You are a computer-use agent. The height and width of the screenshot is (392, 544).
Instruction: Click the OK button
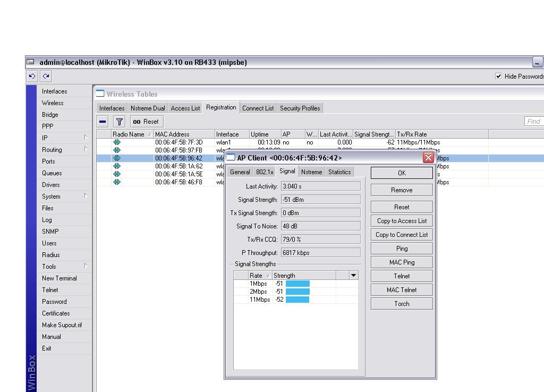tap(402, 173)
